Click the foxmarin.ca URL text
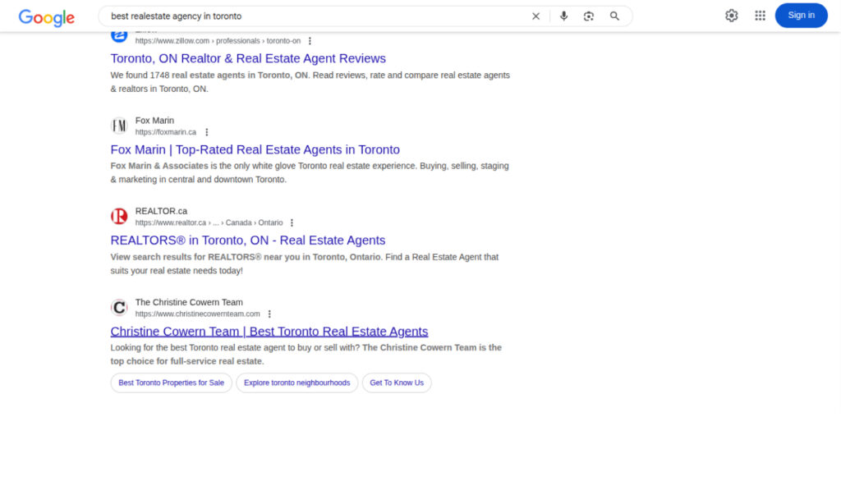Viewport: 841px width, 504px height. pos(166,132)
